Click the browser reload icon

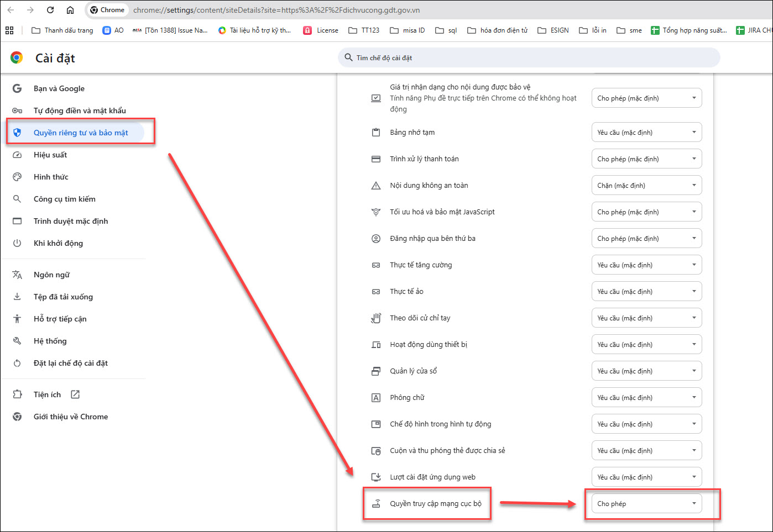tap(50, 10)
